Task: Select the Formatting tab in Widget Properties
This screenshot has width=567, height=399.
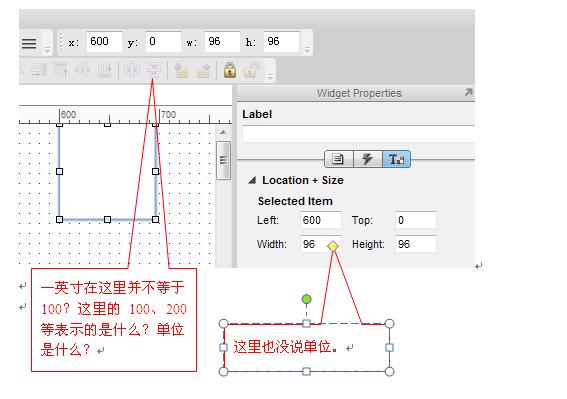Action: click(396, 159)
